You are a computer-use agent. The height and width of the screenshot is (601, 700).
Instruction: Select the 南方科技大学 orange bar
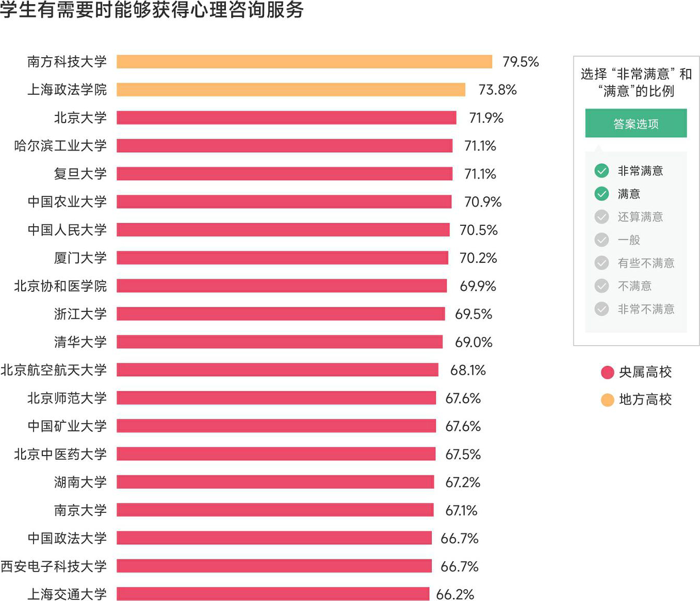304,62
